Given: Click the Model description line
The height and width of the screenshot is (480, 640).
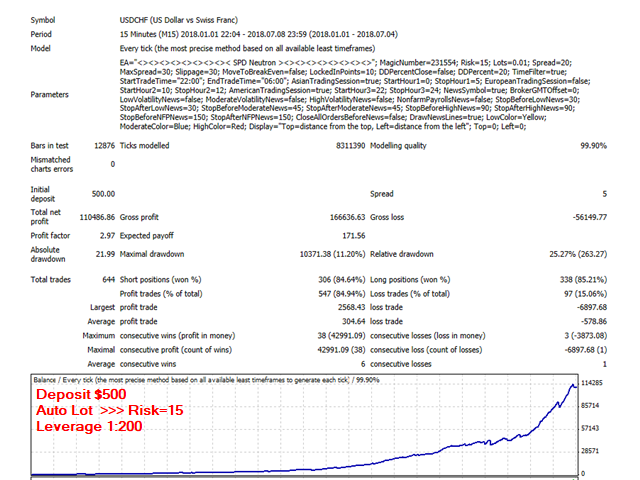Looking at the screenshot, I should coord(247,49).
